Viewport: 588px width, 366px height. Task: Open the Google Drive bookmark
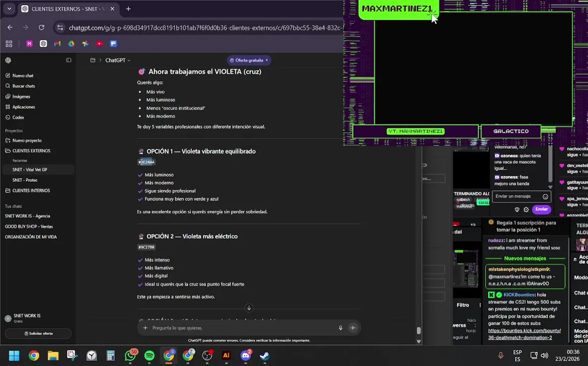71,44
